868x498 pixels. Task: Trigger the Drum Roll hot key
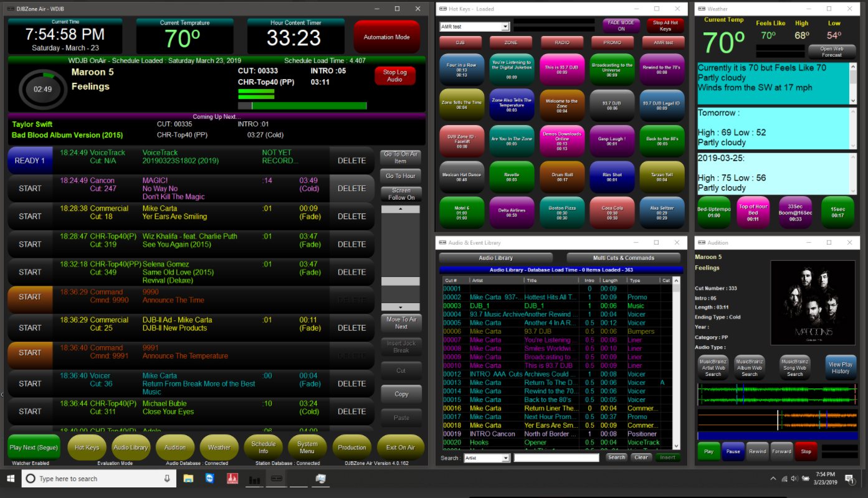point(561,177)
